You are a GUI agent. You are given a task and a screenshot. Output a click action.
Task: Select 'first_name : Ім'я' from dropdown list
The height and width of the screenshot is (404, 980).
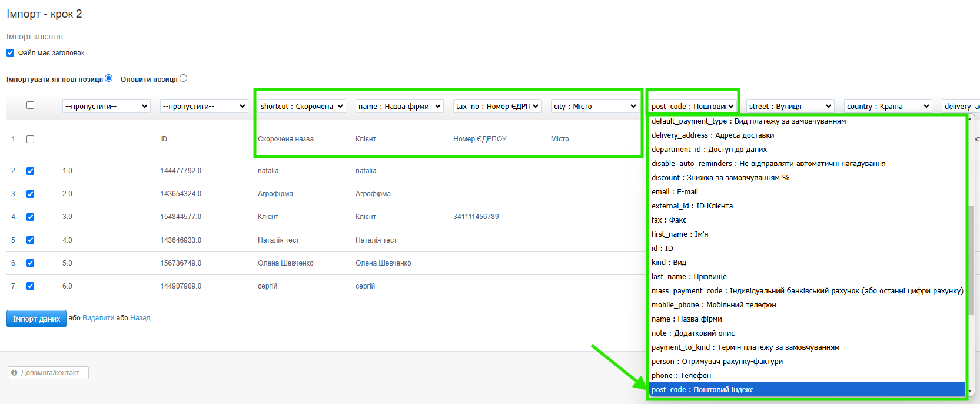[x=680, y=234]
